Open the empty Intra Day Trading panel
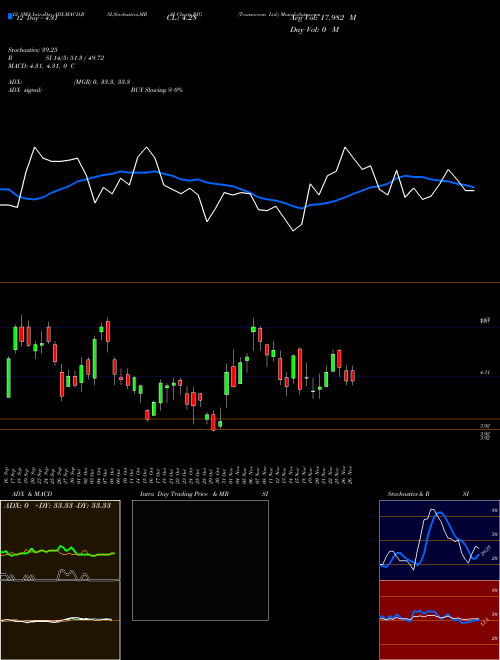This screenshot has width=500, height=660. [x=200, y=560]
